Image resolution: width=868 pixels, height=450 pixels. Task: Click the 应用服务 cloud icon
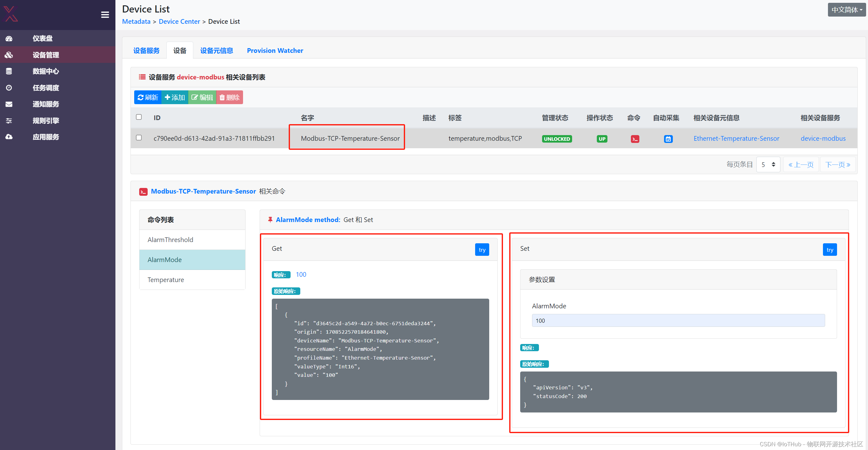tap(9, 137)
